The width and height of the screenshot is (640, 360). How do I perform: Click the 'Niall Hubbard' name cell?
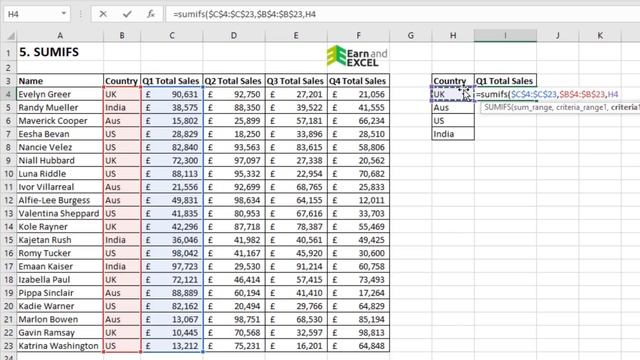point(60,160)
